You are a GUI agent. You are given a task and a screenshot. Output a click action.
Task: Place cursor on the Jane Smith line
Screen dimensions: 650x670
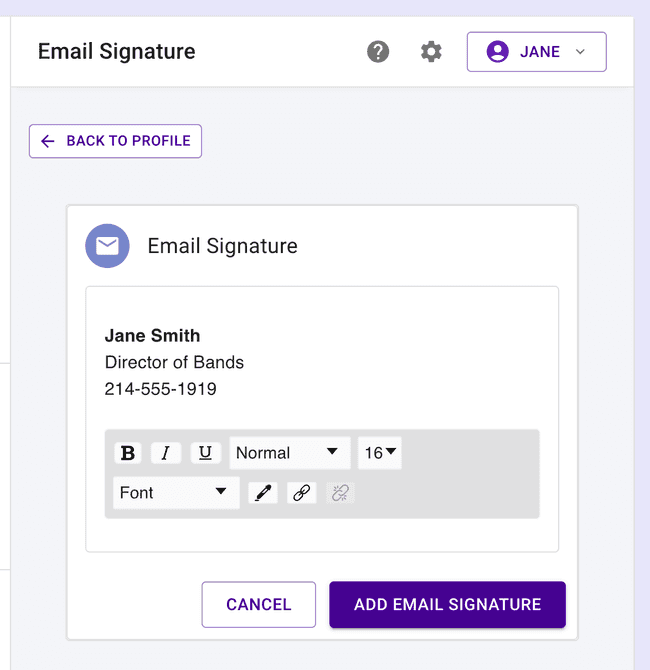[x=153, y=336]
